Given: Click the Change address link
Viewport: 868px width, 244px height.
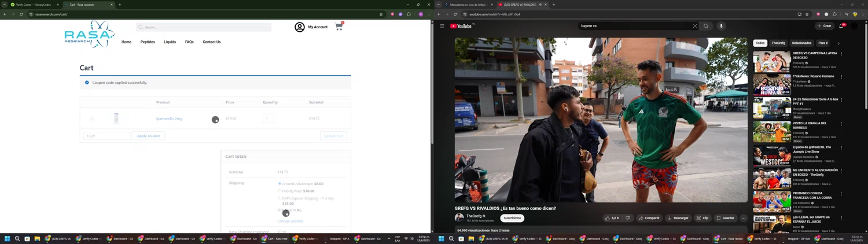Looking at the screenshot, I should (x=290, y=221).
